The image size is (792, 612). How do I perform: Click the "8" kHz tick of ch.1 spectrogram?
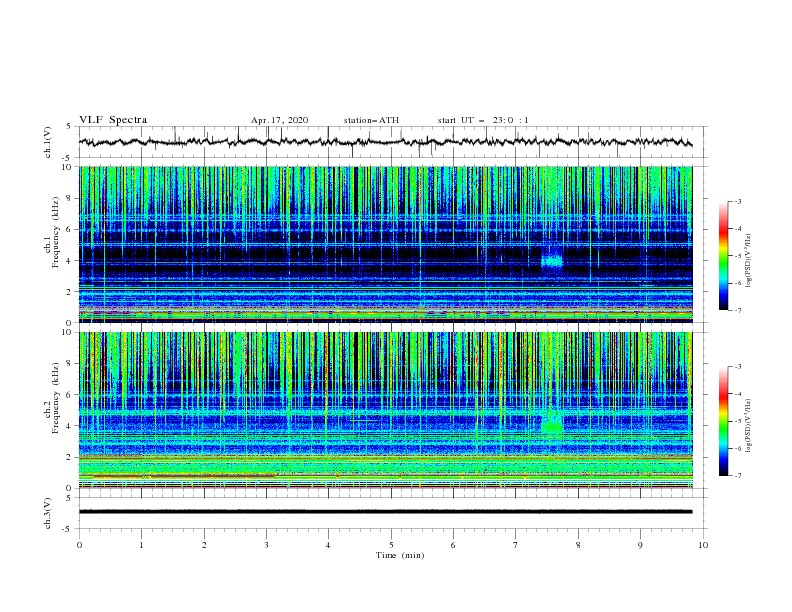(x=70, y=198)
